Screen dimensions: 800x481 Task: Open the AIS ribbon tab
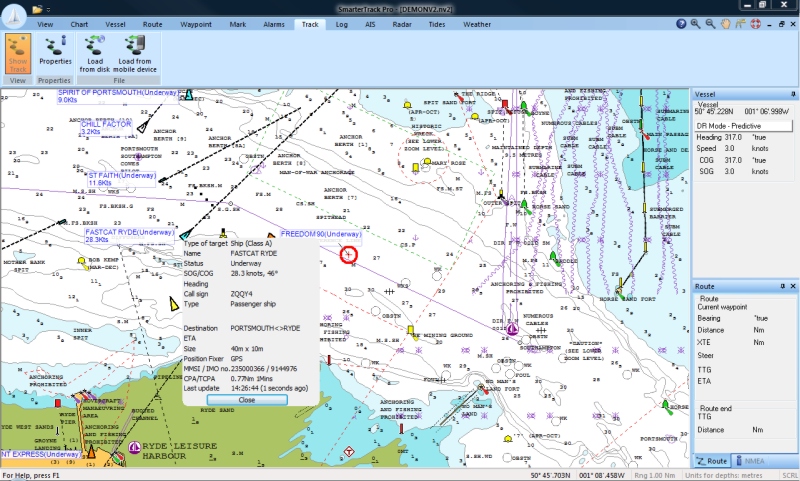point(368,23)
